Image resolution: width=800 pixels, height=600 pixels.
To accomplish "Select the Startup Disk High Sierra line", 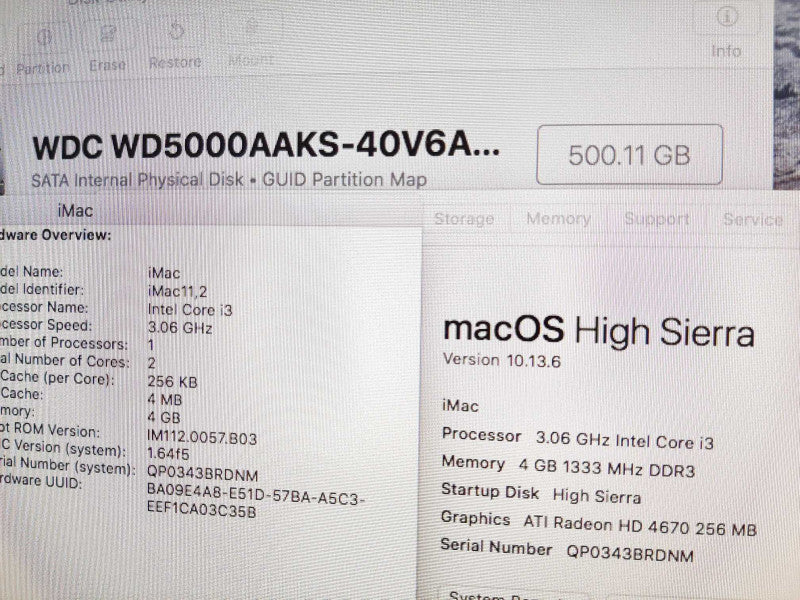I will (x=541, y=493).
